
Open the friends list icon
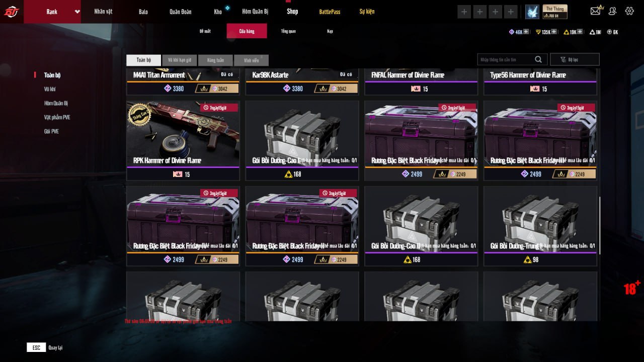click(612, 11)
